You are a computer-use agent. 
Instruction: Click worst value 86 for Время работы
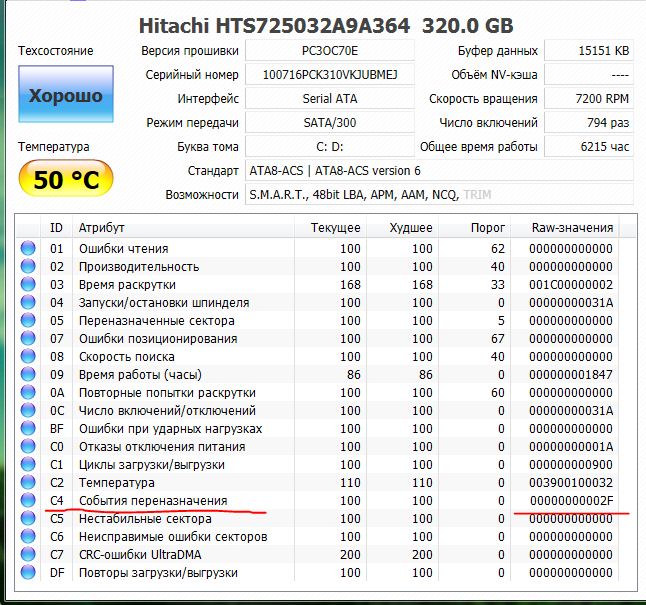click(x=426, y=374)
